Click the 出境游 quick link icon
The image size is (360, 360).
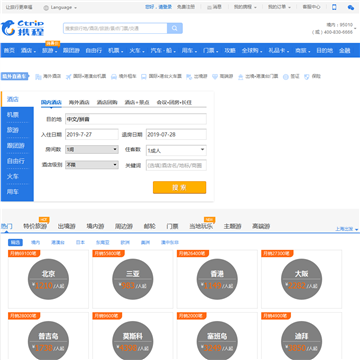coord(189,76)
